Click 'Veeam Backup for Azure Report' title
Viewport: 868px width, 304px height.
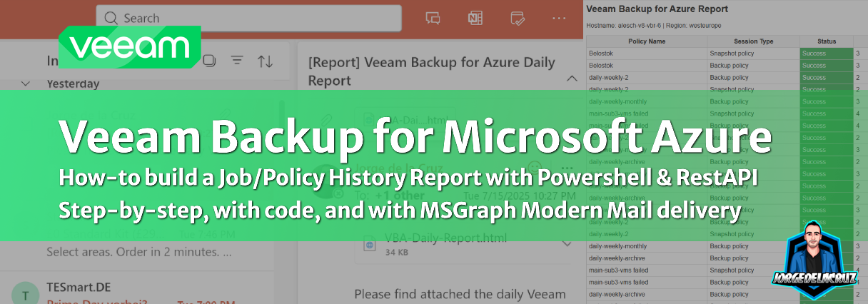click(x=657, y=9)
